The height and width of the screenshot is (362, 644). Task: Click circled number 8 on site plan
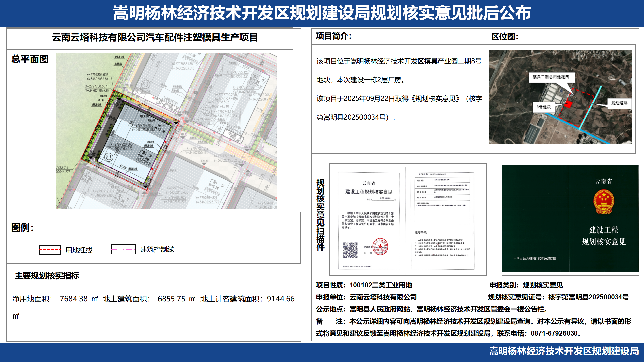(x=109, y=158)
